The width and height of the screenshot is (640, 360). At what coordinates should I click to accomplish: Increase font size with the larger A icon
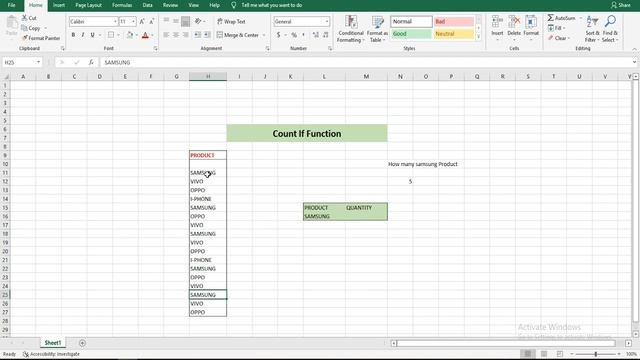142,21
